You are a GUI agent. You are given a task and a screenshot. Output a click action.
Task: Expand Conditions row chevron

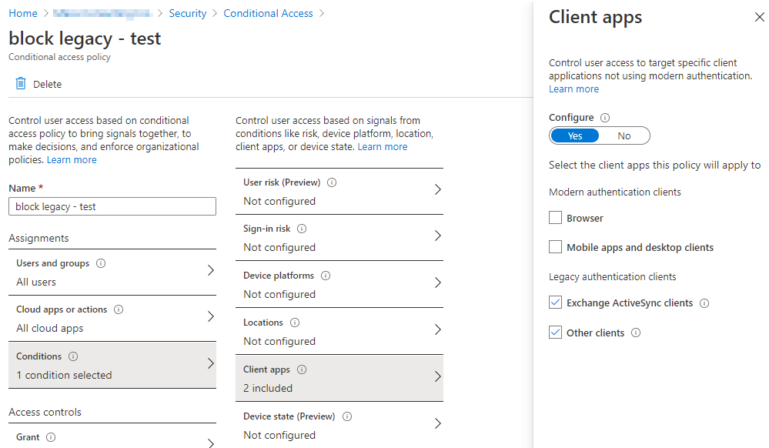tap(211, 364)
